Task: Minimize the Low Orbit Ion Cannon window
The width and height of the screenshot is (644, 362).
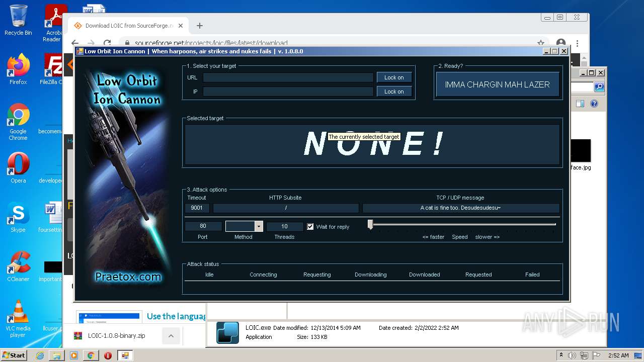Action: tap(547, 51)
